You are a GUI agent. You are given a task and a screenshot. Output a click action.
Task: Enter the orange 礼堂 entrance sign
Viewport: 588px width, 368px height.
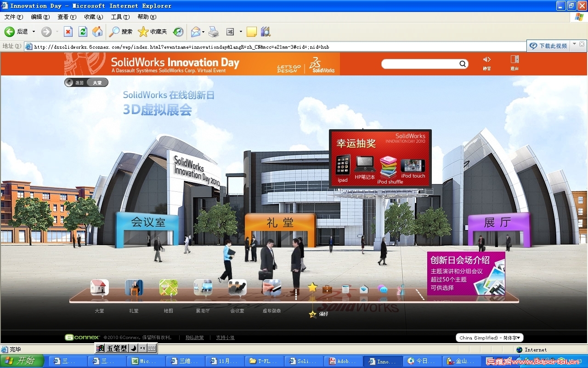tap(280, 223)
